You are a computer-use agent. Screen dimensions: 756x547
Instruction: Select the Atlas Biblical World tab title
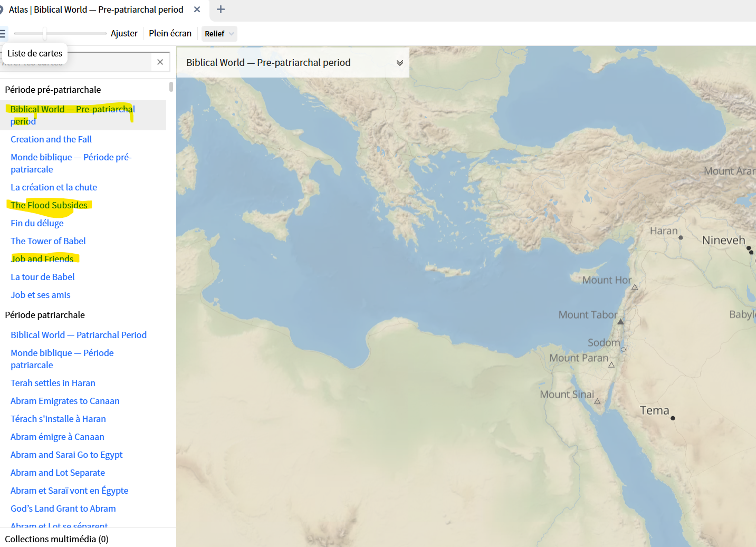click(96, 9)
